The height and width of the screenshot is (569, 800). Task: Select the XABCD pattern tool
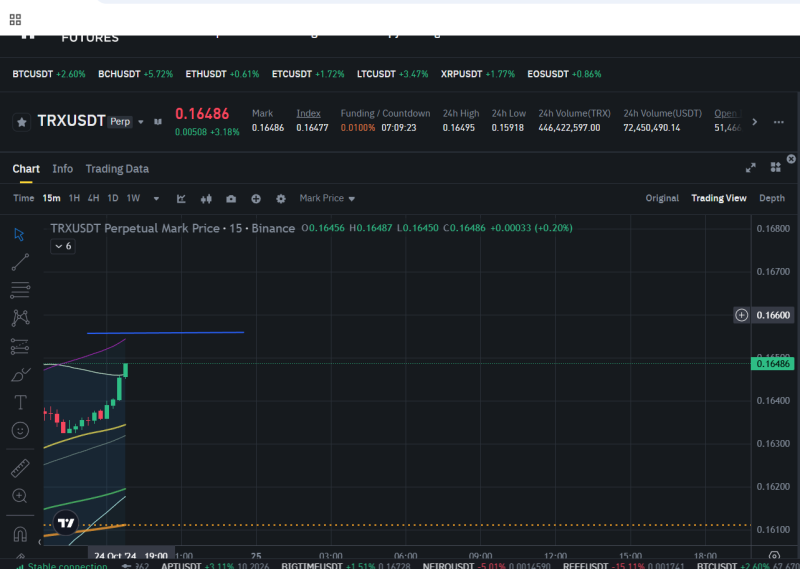(20, 318)
